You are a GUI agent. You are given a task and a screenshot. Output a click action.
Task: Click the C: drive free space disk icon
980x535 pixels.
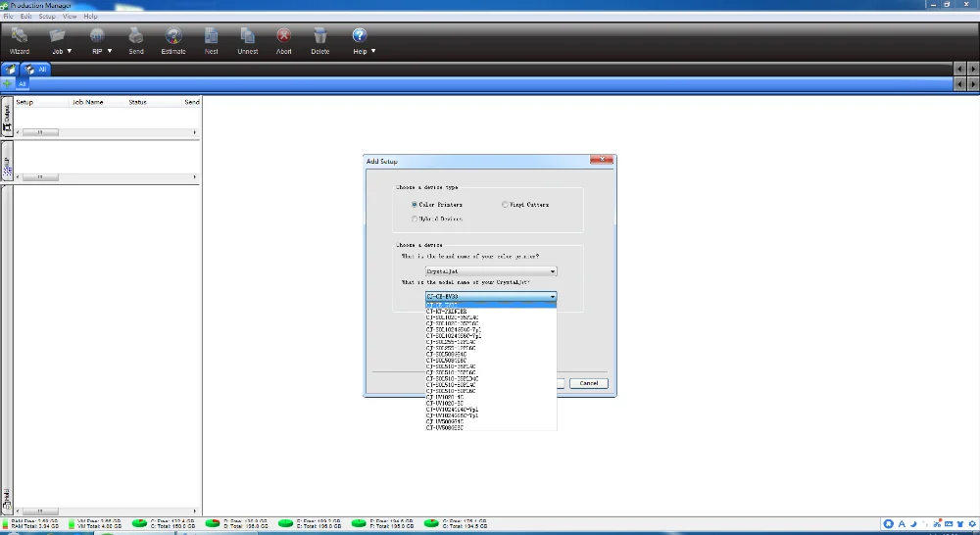pyautogui.click(x=139, y=523)
